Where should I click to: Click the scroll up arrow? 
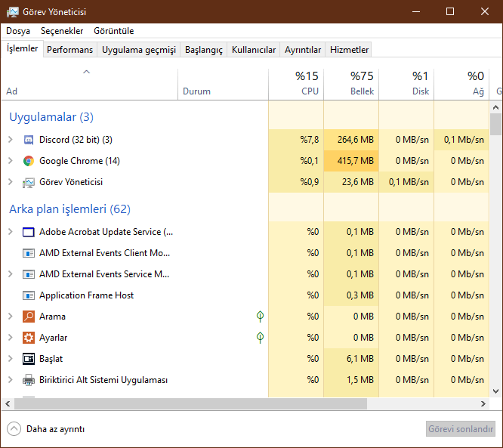tap(495, 107)
